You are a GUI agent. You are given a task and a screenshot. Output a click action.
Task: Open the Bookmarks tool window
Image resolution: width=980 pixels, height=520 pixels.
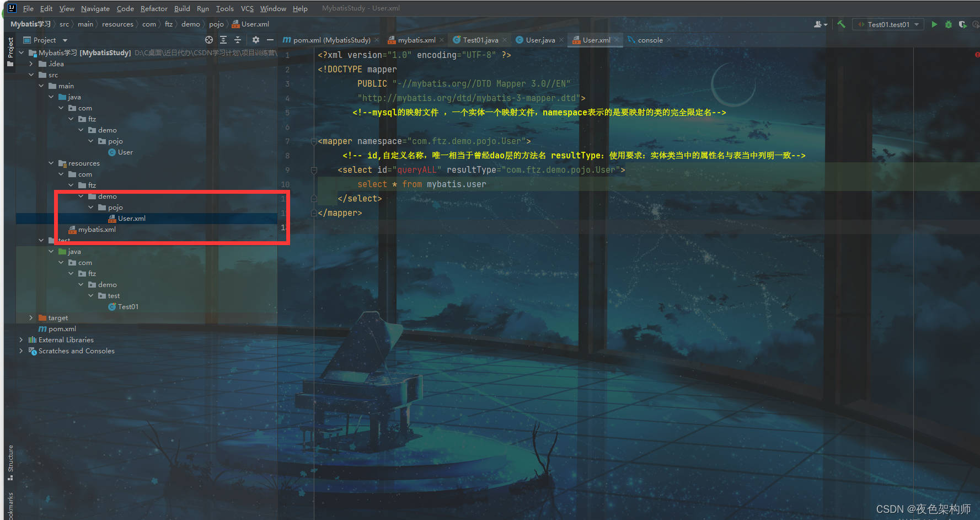[10, 506]
